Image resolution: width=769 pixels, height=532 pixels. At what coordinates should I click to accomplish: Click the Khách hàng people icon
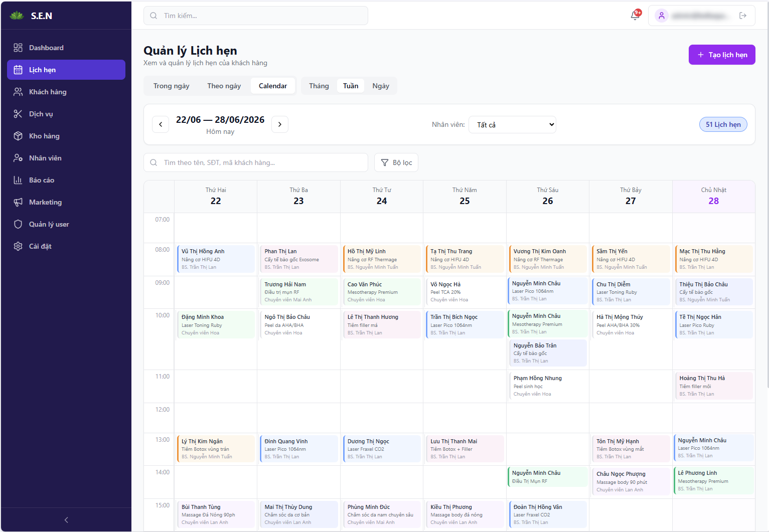18,92
